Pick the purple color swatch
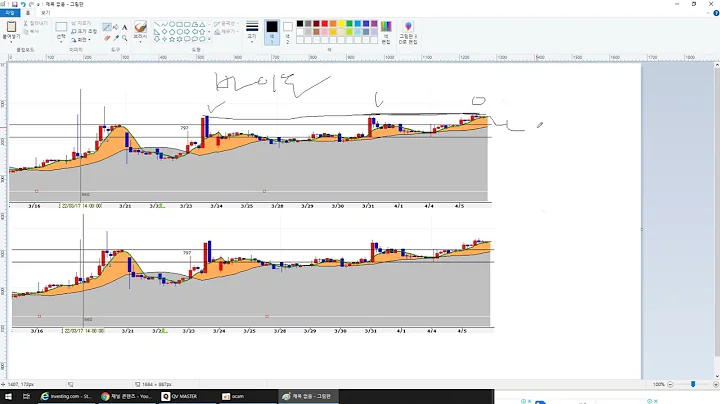 pyautogui.click(x=374, y=23)
